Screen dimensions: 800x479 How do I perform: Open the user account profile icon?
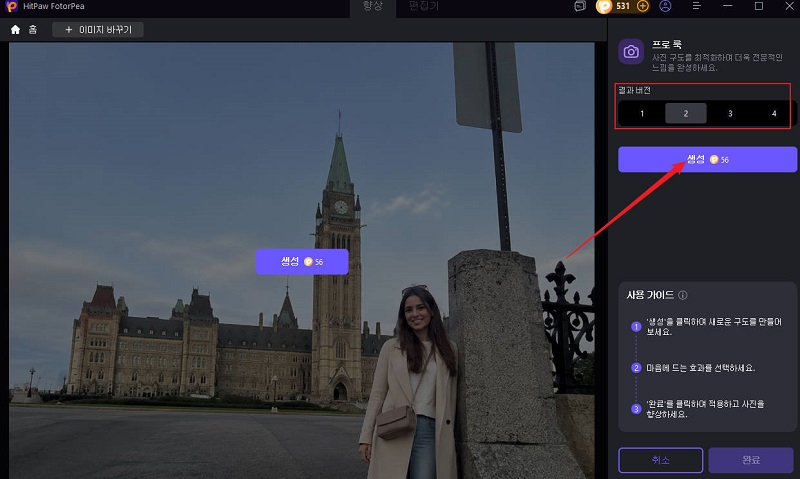[665, 6]
